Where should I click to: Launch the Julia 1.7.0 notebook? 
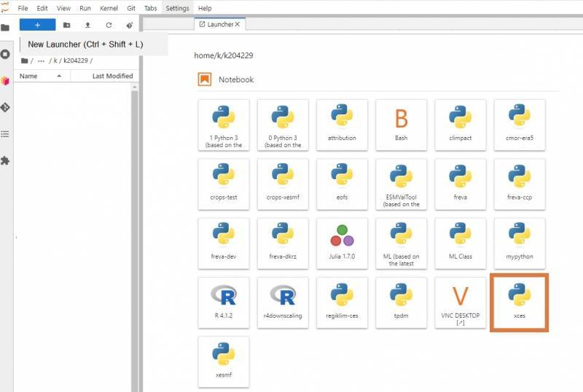click(x=342, y=243)
